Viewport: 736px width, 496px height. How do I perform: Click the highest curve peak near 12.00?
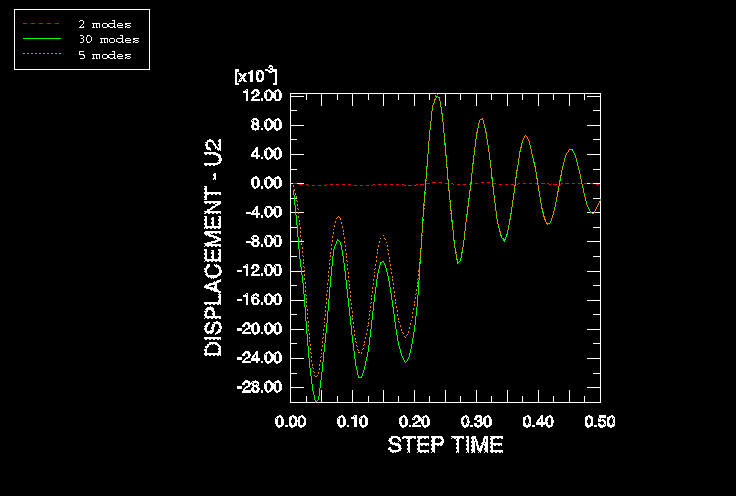(437, 97)
